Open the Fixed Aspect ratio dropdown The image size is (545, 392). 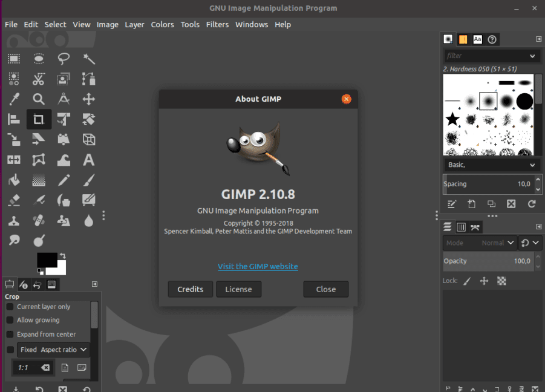click(53, 349)
